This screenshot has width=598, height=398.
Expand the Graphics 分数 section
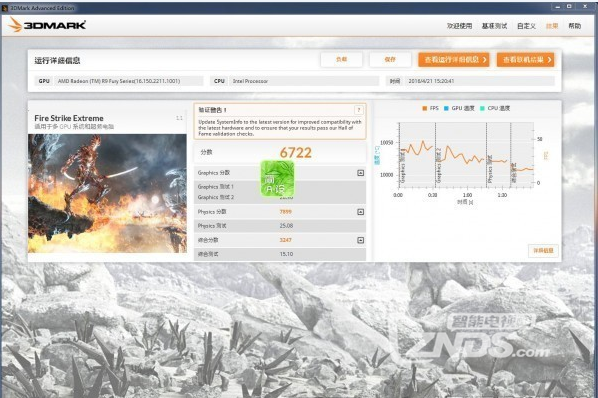(360, 173)
